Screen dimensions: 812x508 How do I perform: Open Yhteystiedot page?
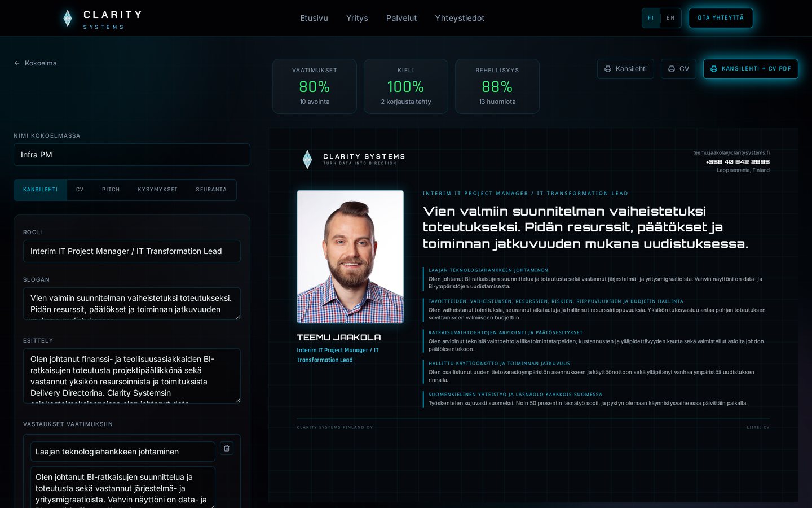460,18
